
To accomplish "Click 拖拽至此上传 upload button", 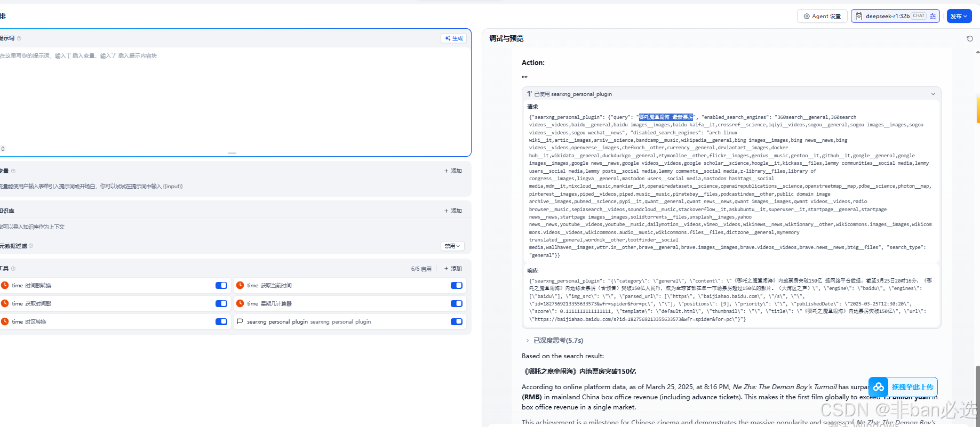I will click(x=903, y=387).
